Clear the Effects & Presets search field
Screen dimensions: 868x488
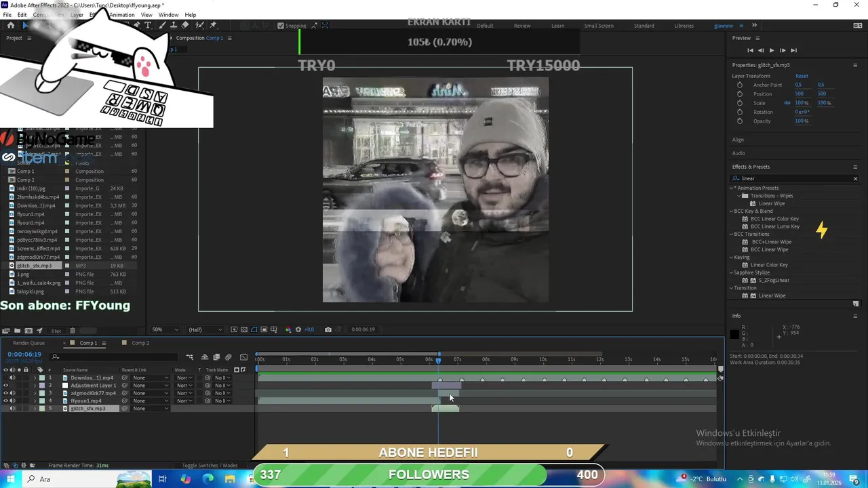pos(855,178)
